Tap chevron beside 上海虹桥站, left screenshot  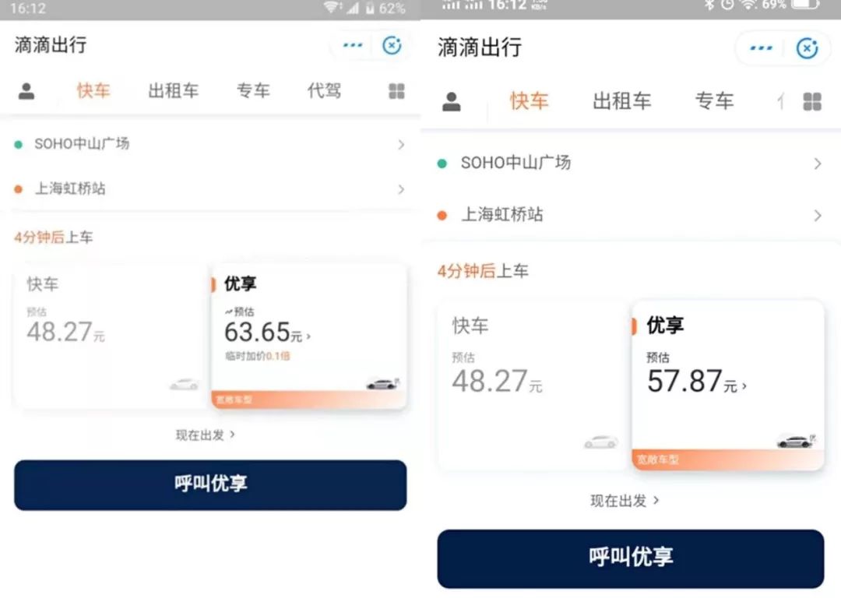tap(401, 189)
